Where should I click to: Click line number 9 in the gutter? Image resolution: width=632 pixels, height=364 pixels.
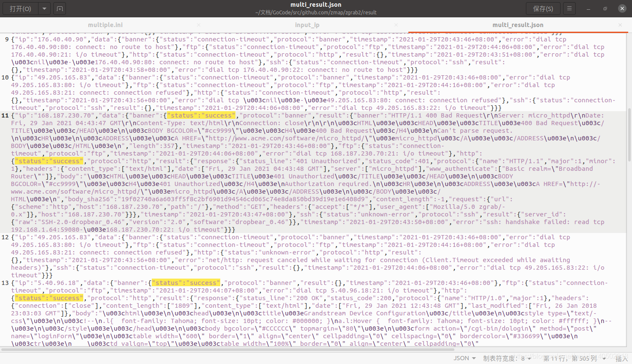[x=7, y=39]
